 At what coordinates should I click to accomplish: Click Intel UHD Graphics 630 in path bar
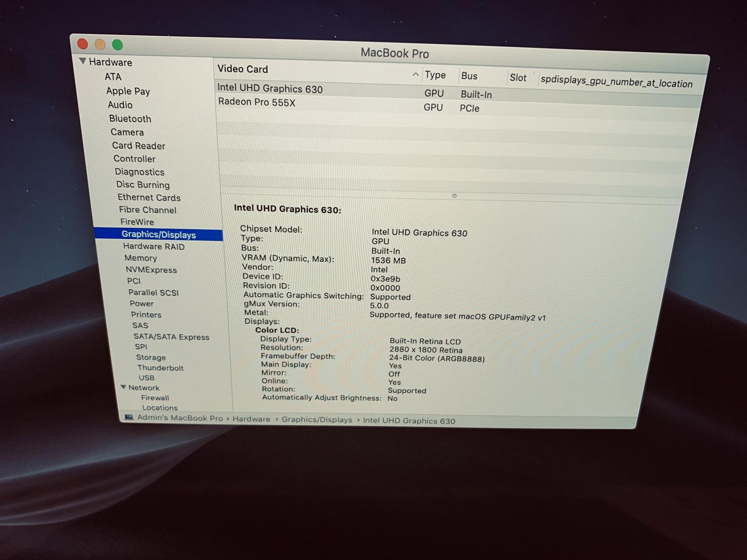click(409, 421)
